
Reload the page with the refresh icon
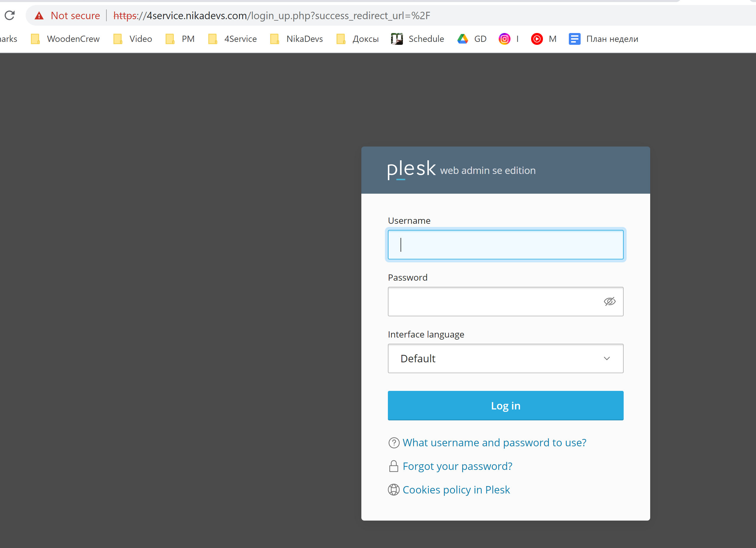point(10,15)
